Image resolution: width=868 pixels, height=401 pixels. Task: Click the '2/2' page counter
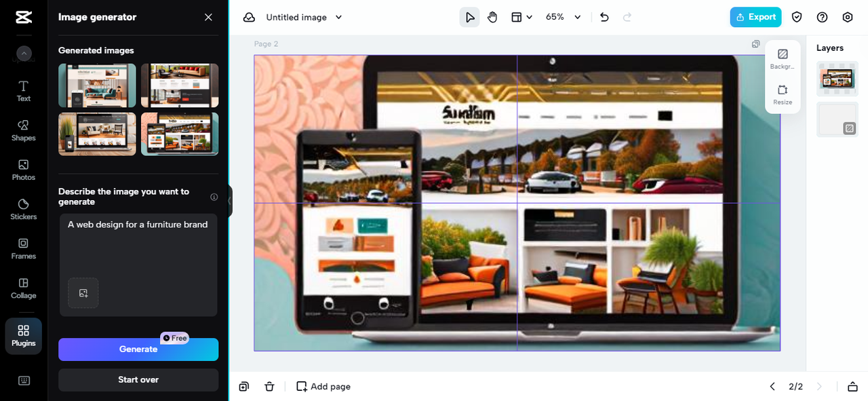[x=795, y=387]
